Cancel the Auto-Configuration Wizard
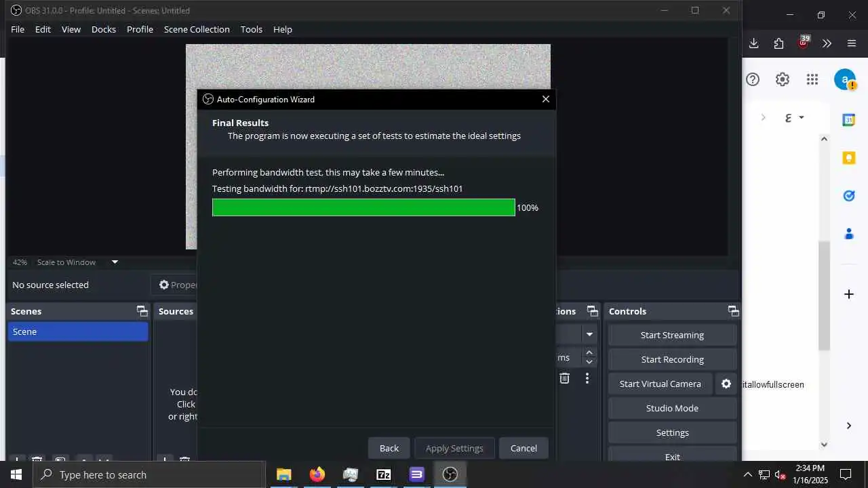The width and height of the screenshot is (868, 488). click(524, 448)
